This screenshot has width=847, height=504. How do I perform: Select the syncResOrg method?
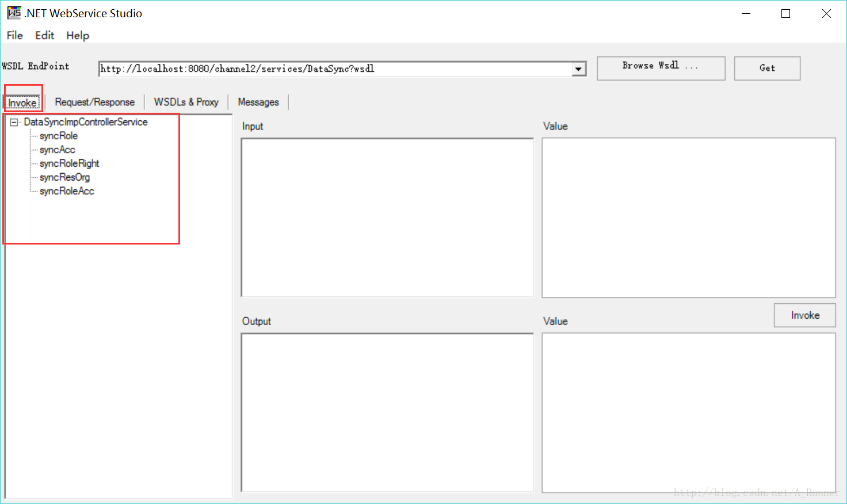coord(65,177)
